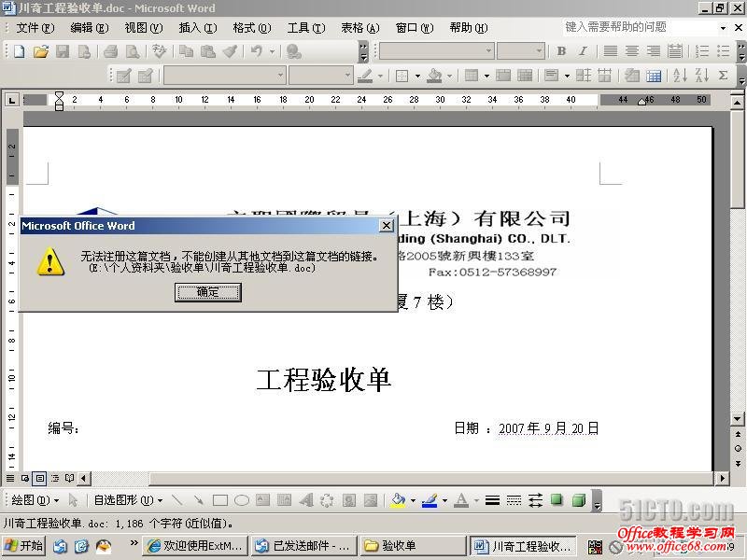747x560 pixels.
Task: Open the 编辑(E) menu
Action: tap(90, 28)
